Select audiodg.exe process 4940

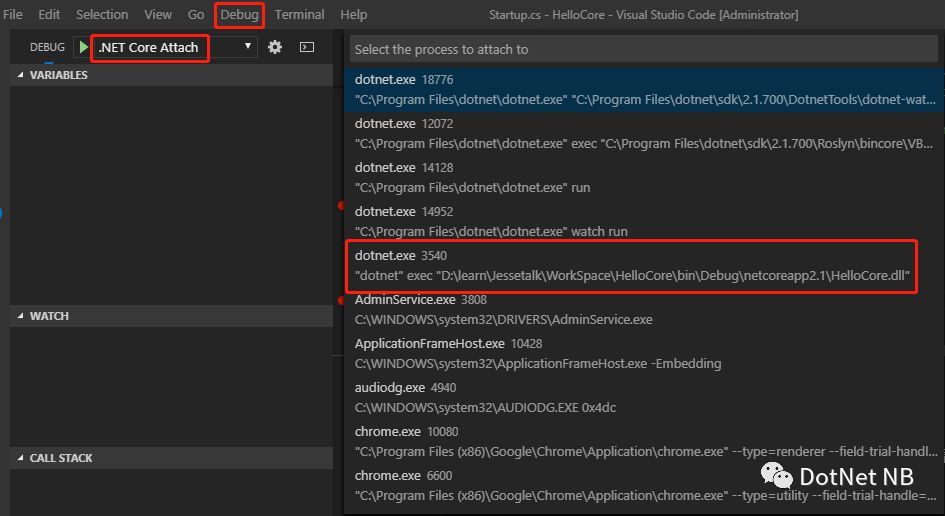(644, 397)
